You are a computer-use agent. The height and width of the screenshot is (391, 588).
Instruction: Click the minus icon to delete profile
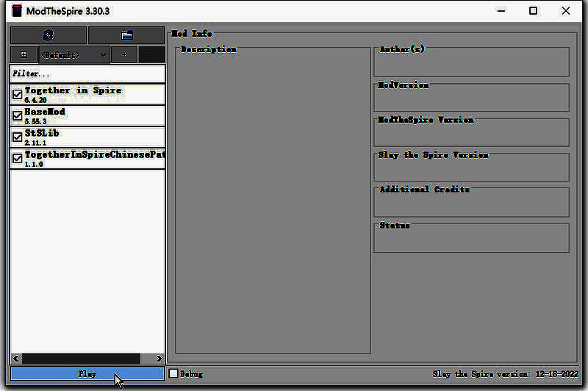click(151, 54)
